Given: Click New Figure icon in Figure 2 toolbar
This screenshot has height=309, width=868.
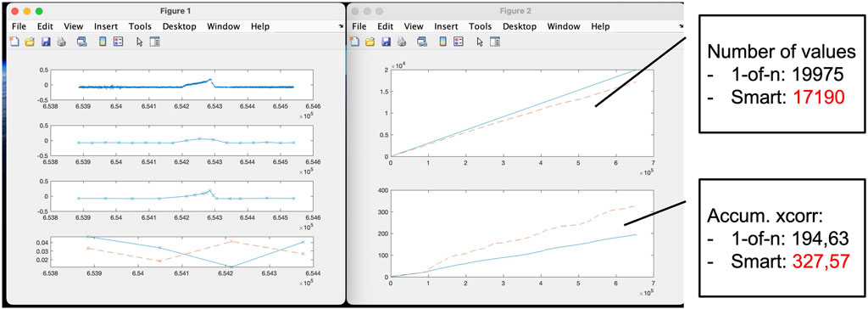Looking at the screenshot, I should tap(355, 42).
